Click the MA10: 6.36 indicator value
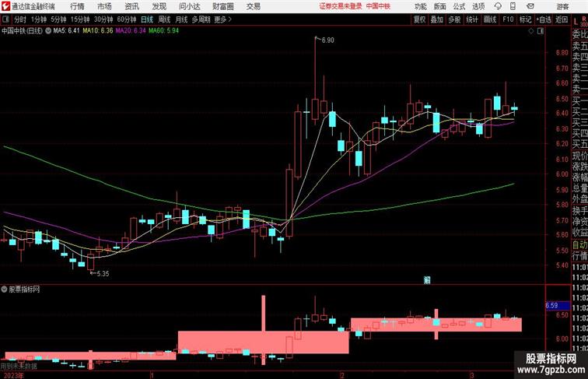This screenshot has width=588, height=379. coord(98,31)
